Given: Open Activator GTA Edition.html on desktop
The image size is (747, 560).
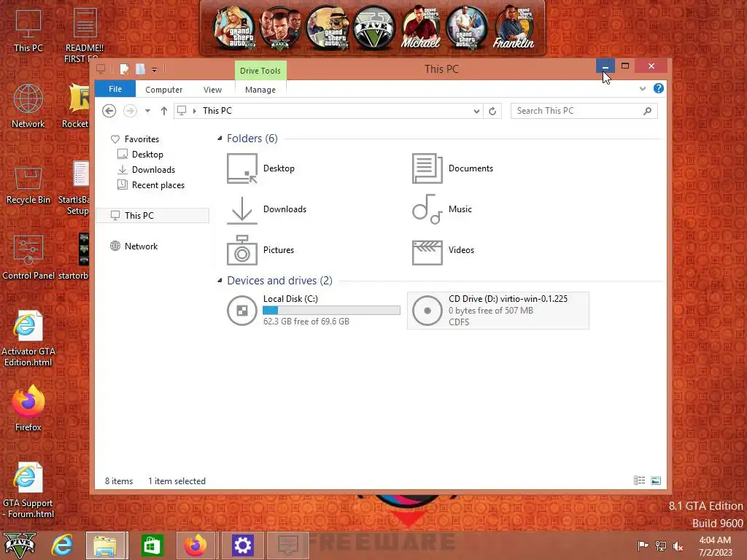Looking at the screenshot, I should [28, 338].
